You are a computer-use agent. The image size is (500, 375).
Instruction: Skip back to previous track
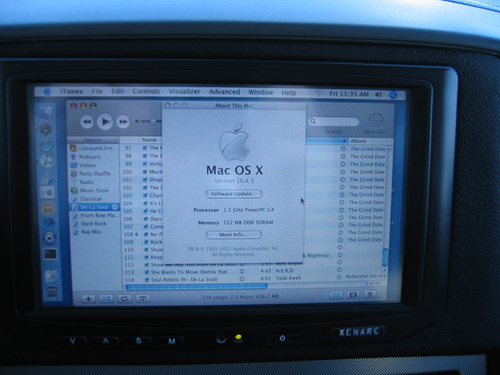pos(87,122)
